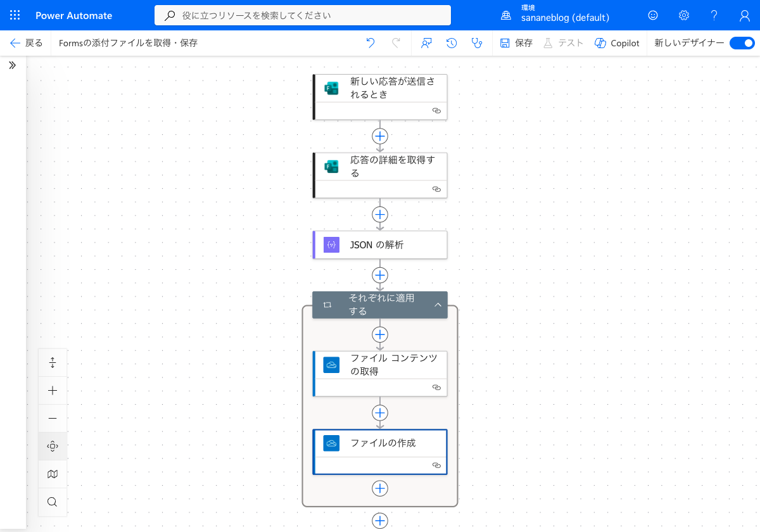This screenshot has width=760, height=532.
Task: Zoom out with the minus canvas control
Action: point(53,419)
